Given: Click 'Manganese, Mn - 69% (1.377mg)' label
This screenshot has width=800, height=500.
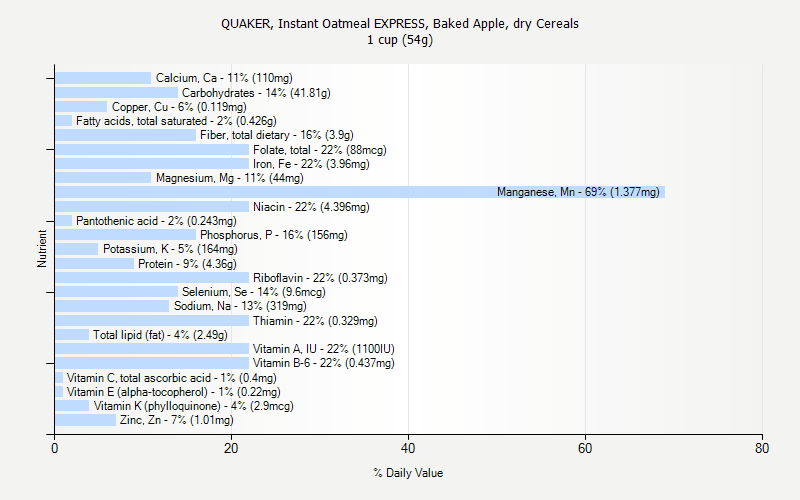Looking at the screenshot, I should [x=578, y=192].
